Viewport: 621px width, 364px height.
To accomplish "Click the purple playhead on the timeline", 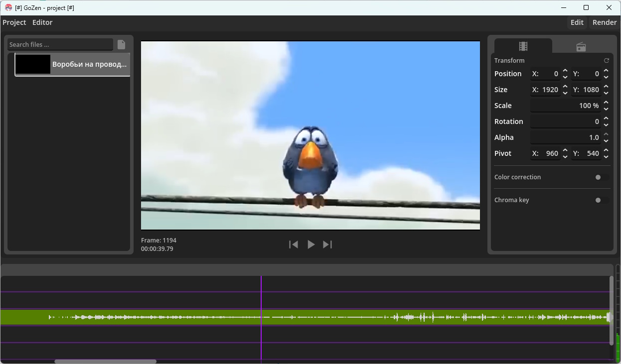I will coord(261,317).
